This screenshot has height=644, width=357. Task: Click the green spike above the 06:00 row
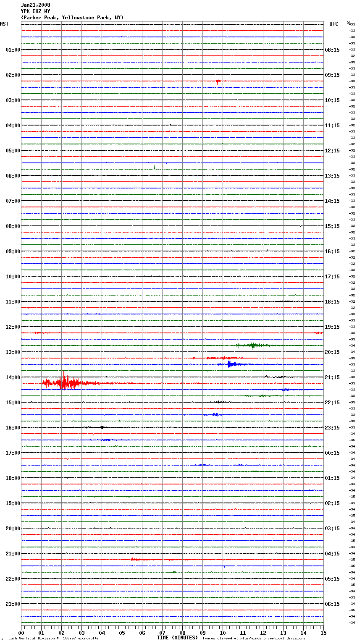155,168
